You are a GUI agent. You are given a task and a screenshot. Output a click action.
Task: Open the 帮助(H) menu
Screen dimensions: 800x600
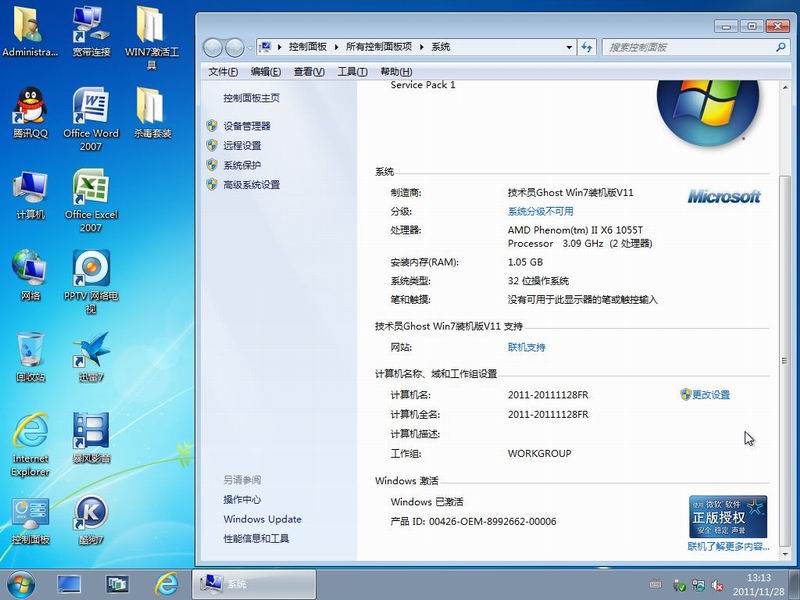[x=396, y=72]
